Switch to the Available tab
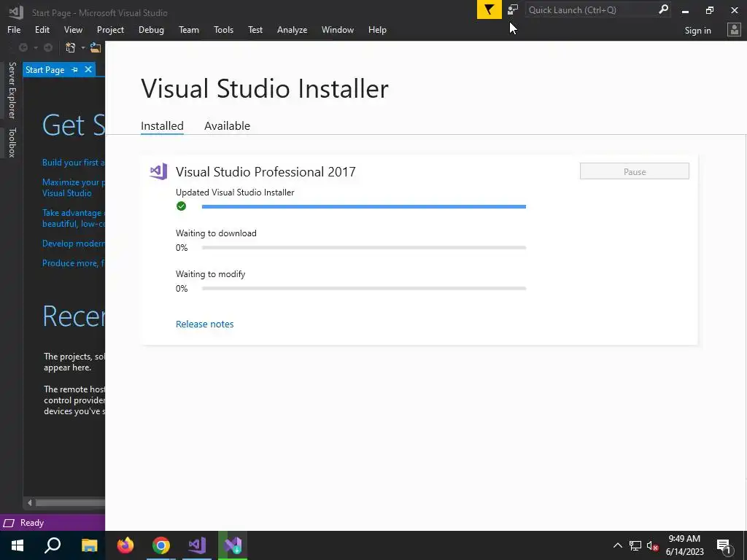 [228, 125]
